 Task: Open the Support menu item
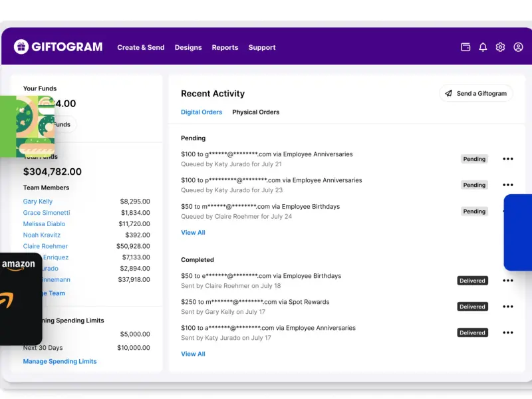262,47
